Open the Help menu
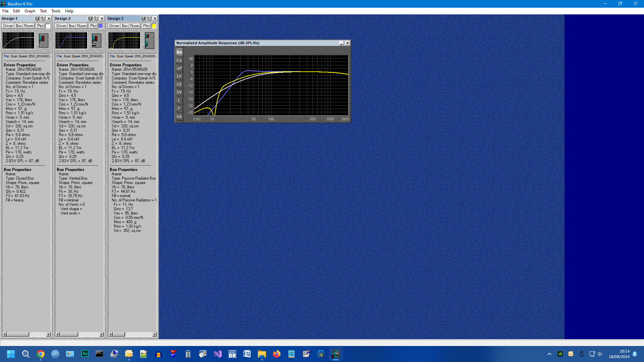The width and height of the screenshot is (644, 362). (69, 11)
